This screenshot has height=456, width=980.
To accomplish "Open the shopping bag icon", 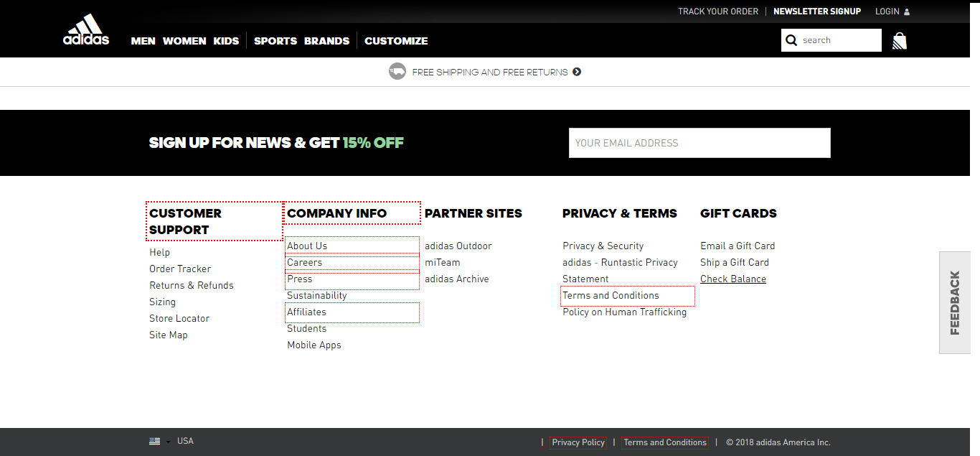I will 899,41.
